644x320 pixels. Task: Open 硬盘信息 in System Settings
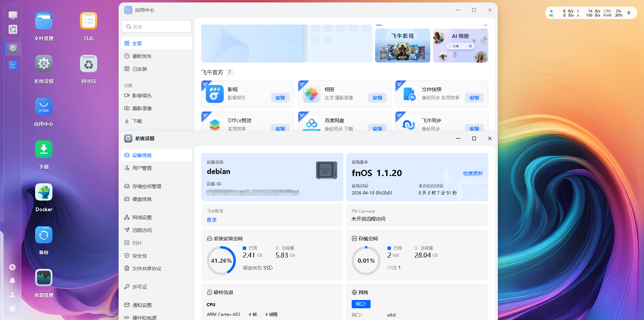157,199
